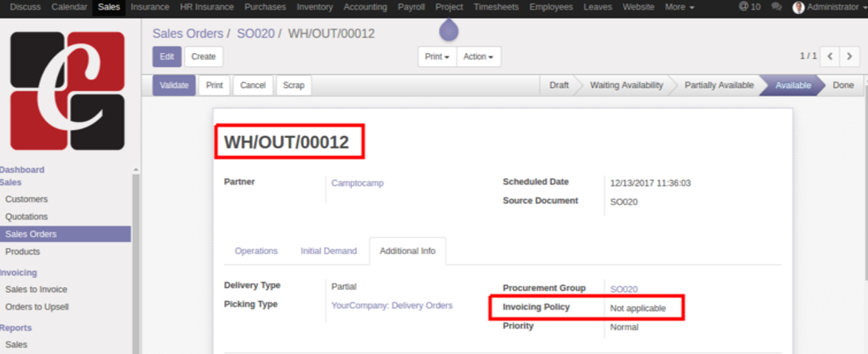Switch to the Initial Demand tab
Viewport: 868px width, 354px height.
click(x=329, y=251)
